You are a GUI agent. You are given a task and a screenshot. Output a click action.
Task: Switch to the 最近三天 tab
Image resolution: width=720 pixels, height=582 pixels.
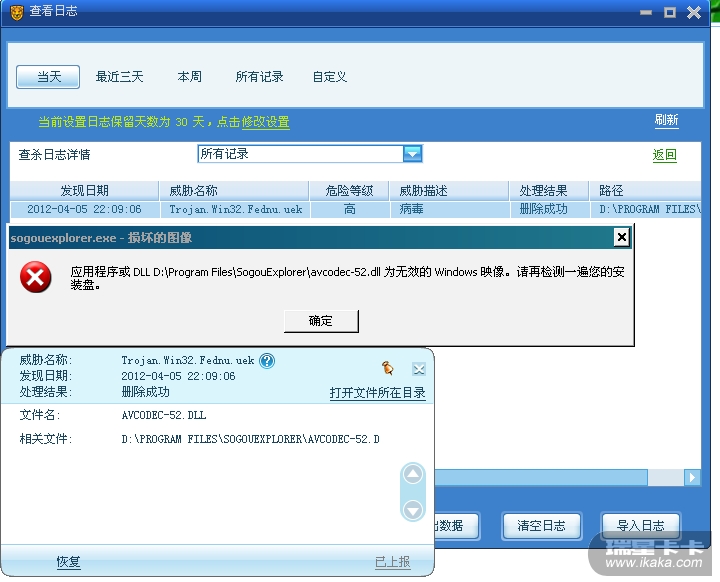tap(119, 77)
